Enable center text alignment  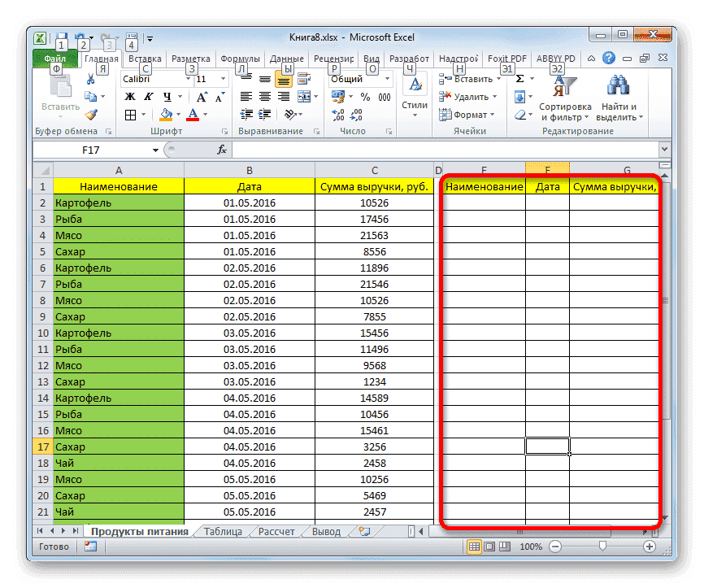264,97
